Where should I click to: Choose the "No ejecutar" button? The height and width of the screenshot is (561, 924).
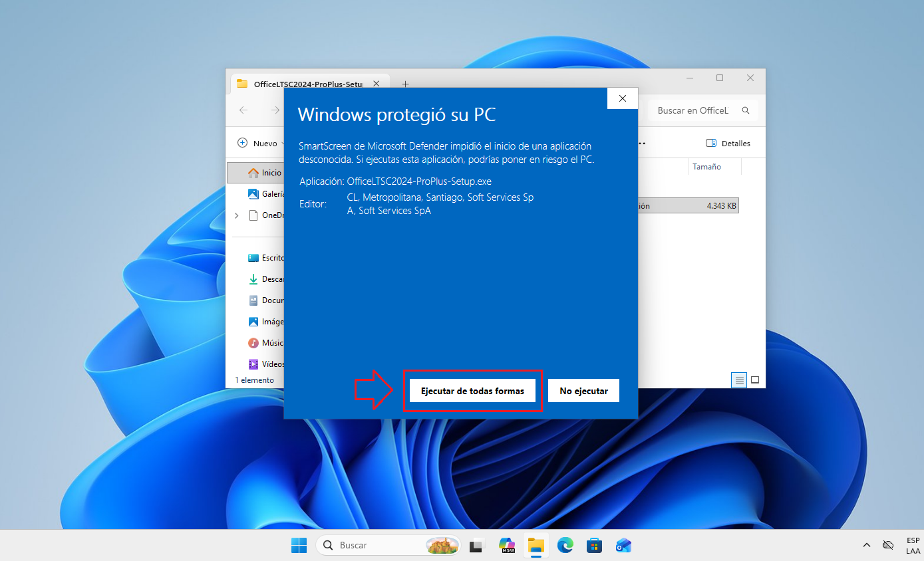point(583,391)
